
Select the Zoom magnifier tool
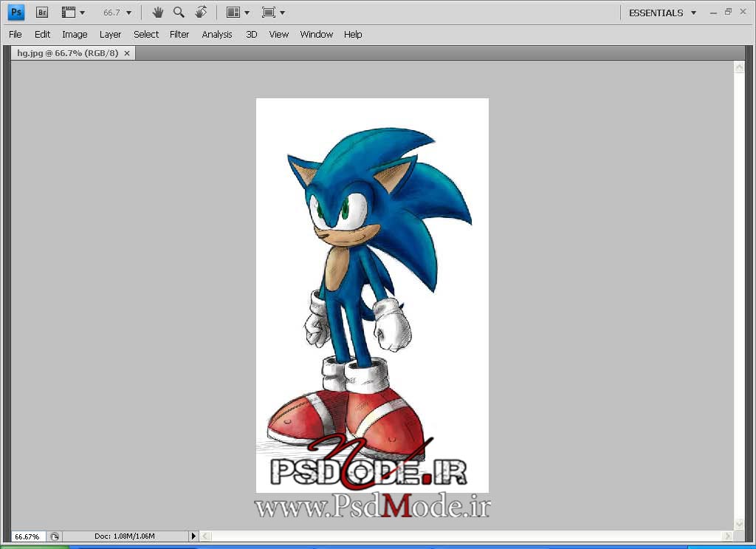pos(179,13)
